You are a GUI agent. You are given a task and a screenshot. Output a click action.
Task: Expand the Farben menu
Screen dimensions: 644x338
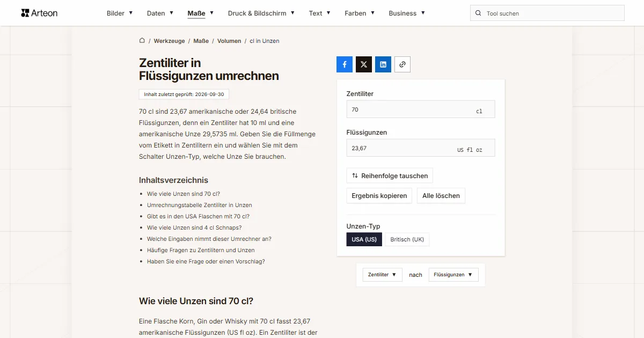tap(360, 13)
